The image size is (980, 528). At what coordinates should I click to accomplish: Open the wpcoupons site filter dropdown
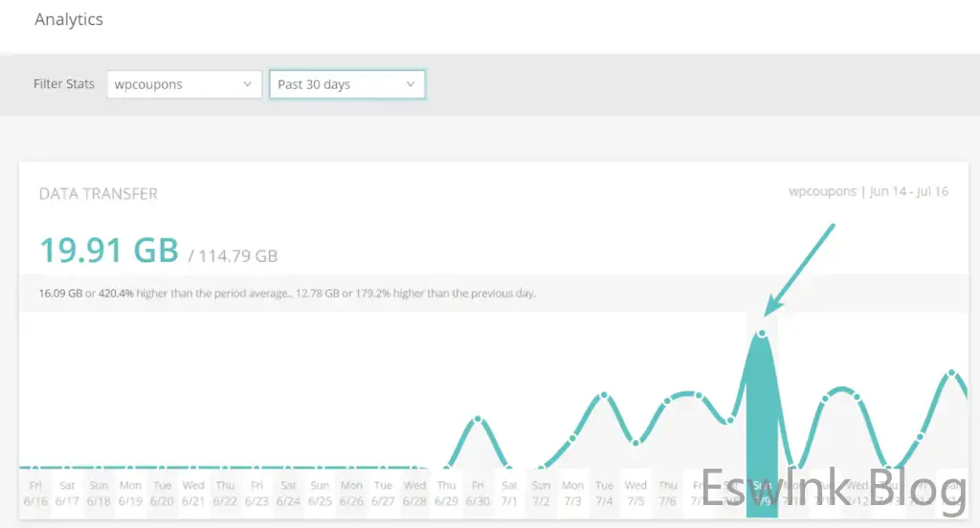(184, 84)
